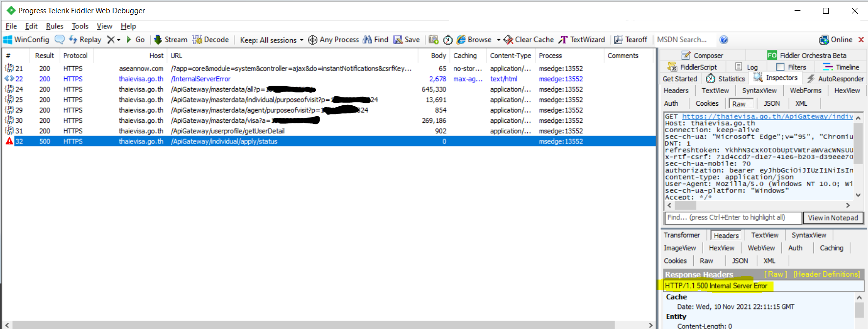
Task: Select the Caching response tab
Action: [x=832, y=248]
